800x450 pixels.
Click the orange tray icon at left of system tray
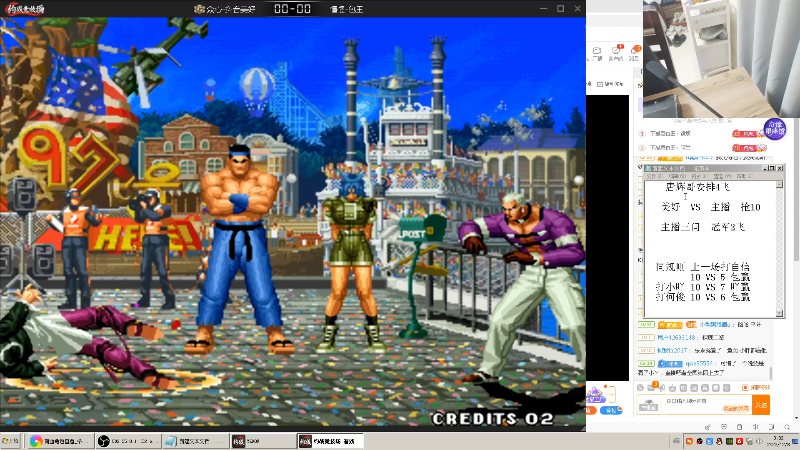(689, 441)
